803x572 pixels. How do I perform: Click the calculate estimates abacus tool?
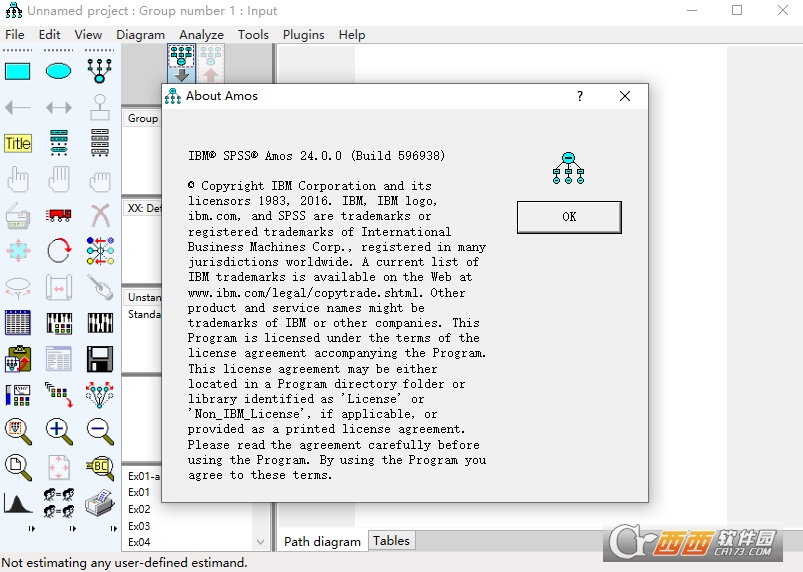(100, 323)
